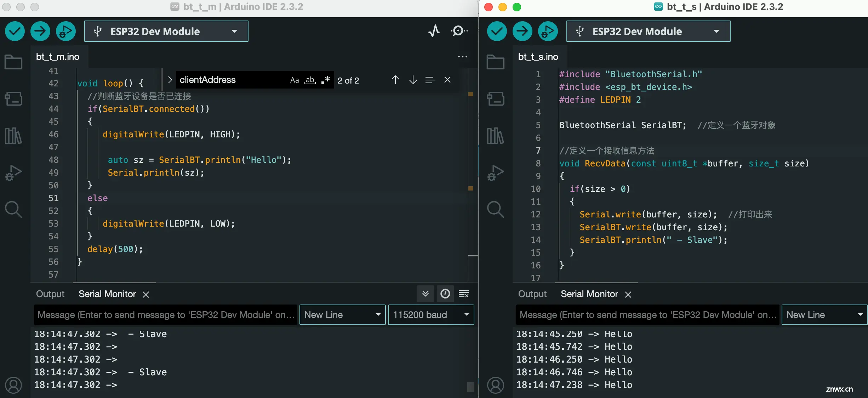The height and width of the screenshot is (398, 868).
Task: Scroll down in left Serial Monitor output
Action: (x=425, y=294)
